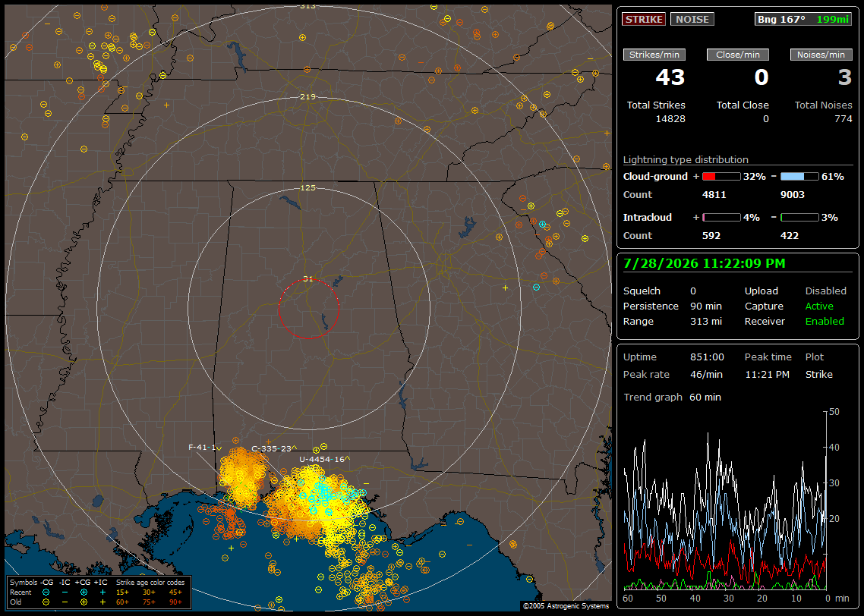Click the 60+ strike age color code

pyautogui.click(x=122, y=602)
